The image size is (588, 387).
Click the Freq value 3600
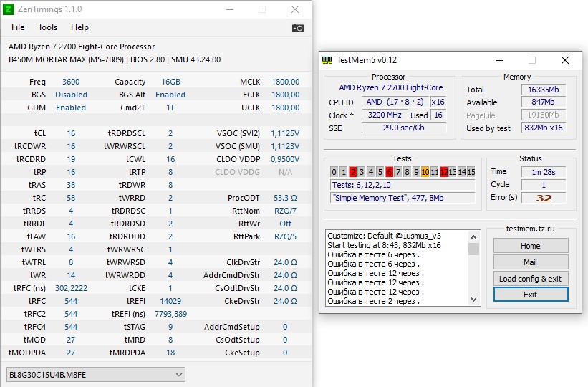click(x=71, y=82)
